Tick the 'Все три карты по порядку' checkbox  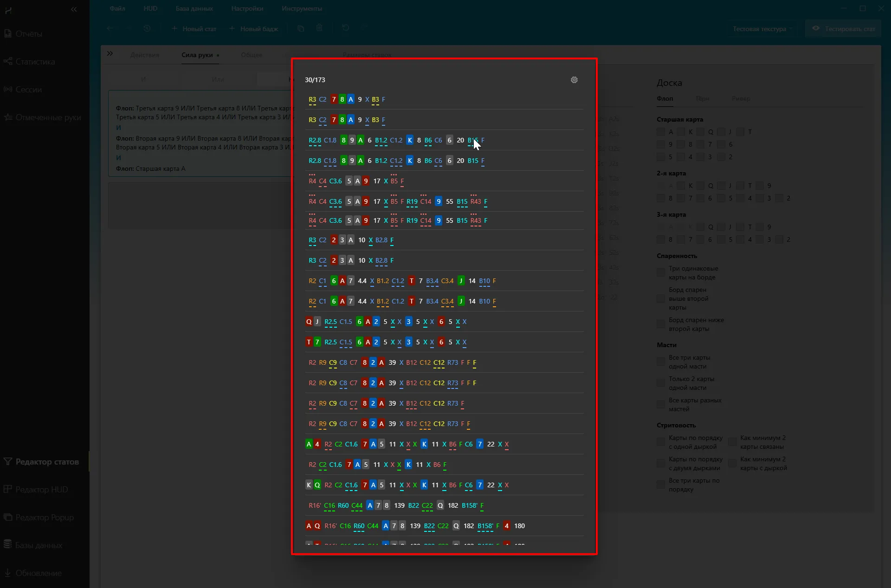(661, 485)
